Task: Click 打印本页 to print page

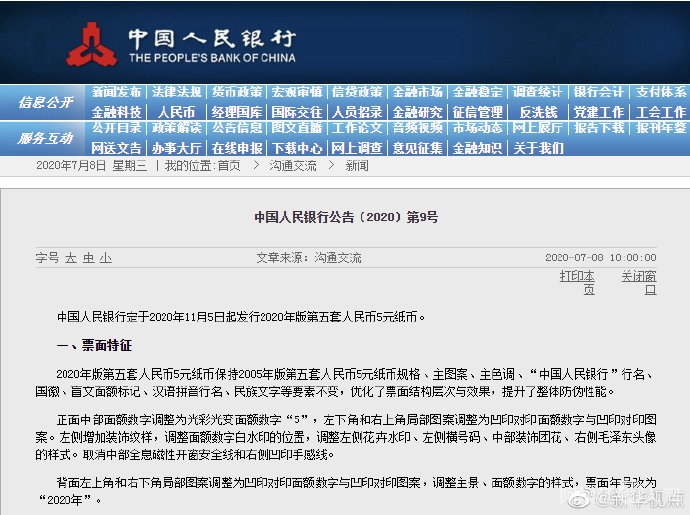Action: coord(577,282)
